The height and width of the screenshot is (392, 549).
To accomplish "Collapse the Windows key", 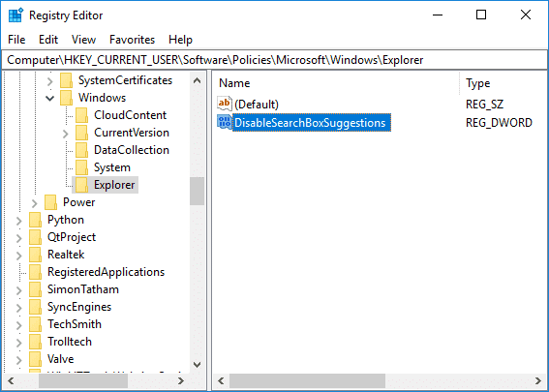I will click(x=50, y=99).
